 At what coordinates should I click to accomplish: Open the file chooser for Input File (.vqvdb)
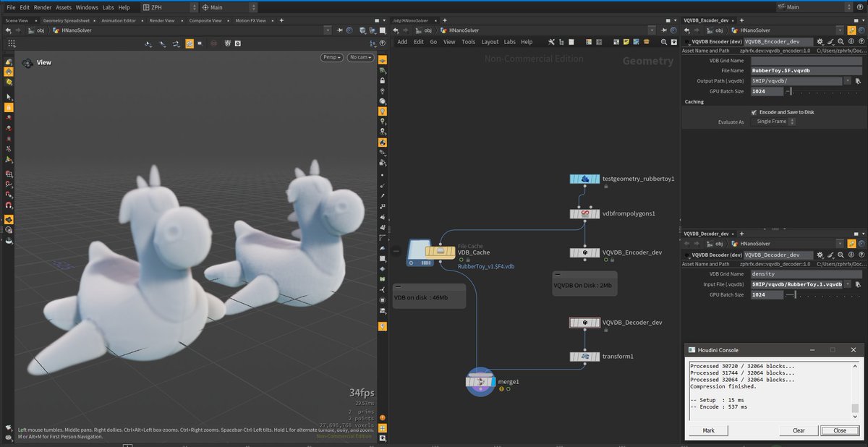pyautogui.click(x=856, y=284)
